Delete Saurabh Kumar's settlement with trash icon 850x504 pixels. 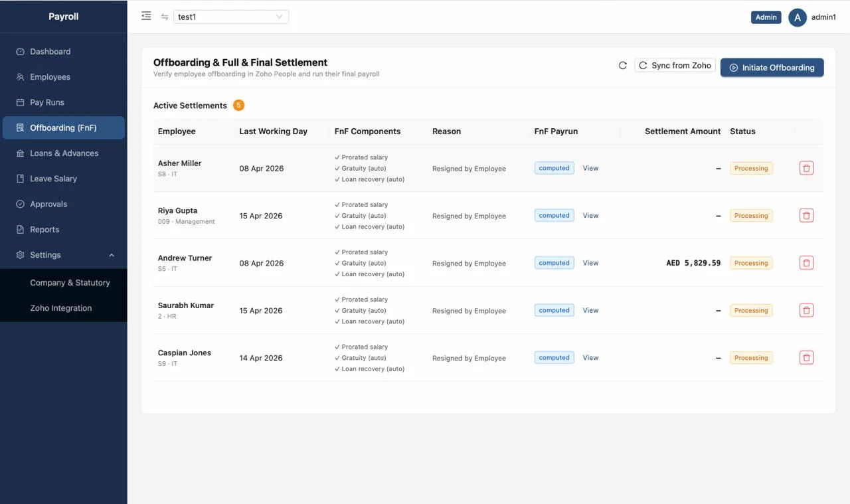[x=806, y=310]
